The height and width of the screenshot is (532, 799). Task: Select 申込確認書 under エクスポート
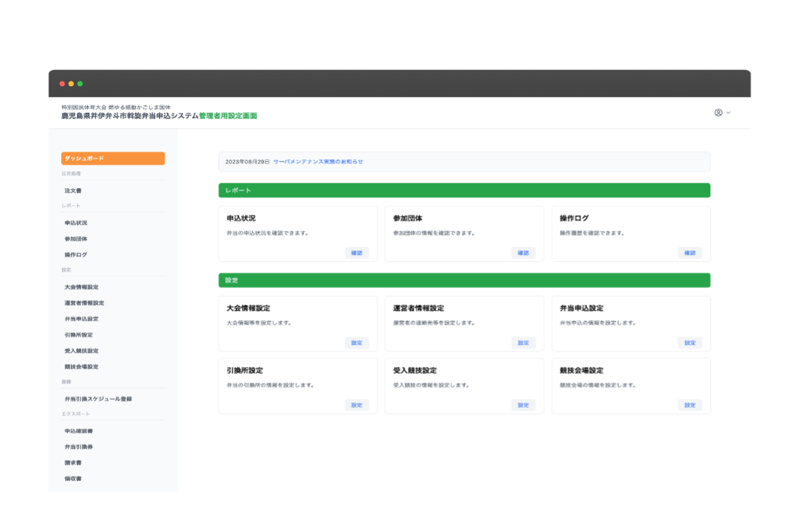[x=78, y=431]
